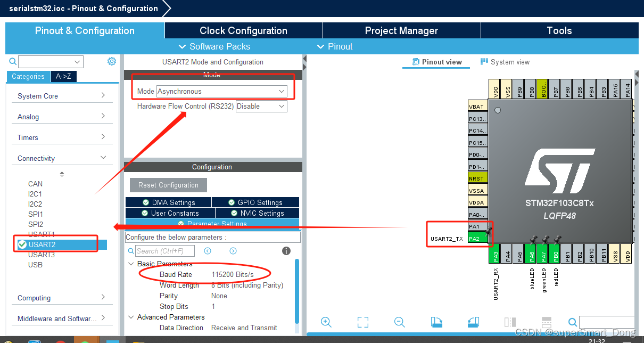
Task: Open the Pinout dropdown menu
Action: (x=334, y=46)
